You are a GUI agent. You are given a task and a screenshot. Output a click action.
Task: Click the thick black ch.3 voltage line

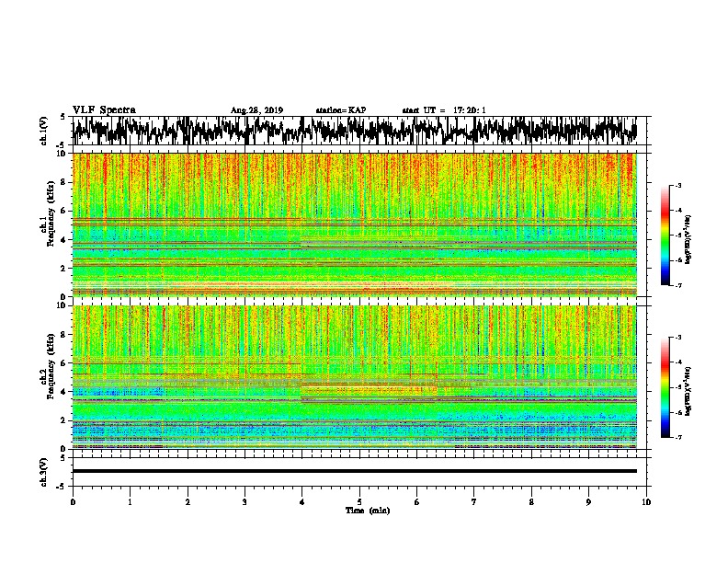coord(354,471)
